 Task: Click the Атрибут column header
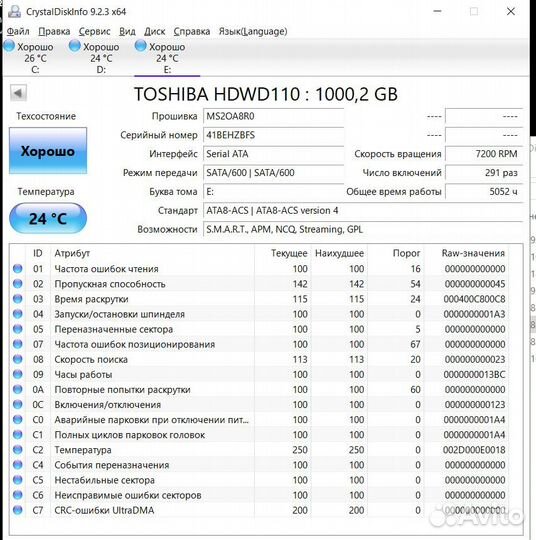tap(72, 253)
